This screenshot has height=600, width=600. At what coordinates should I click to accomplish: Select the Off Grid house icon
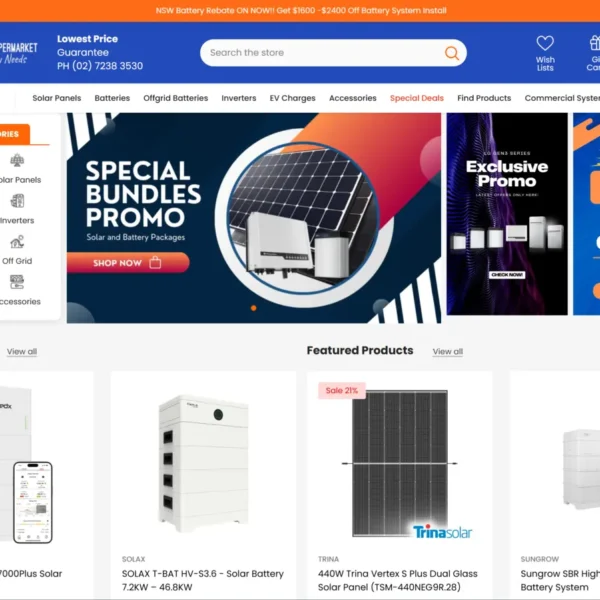click(17, 241)
